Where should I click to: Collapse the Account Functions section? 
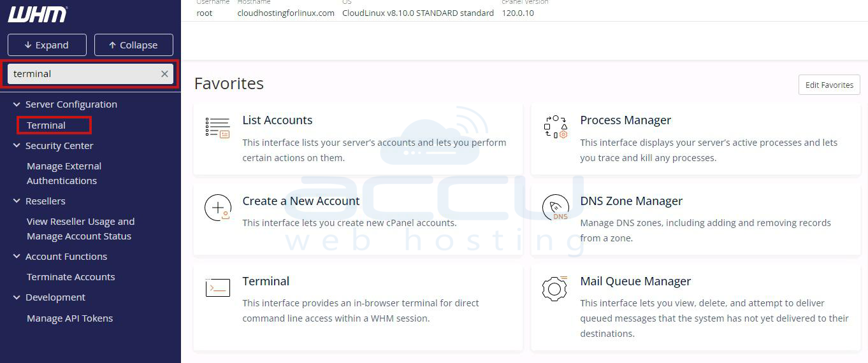(17, 257)
